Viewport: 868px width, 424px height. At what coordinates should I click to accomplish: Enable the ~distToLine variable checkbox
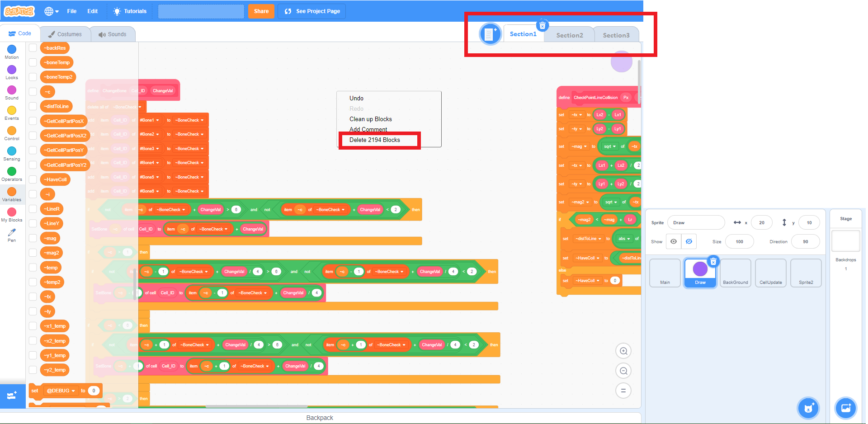click(33, 106)
